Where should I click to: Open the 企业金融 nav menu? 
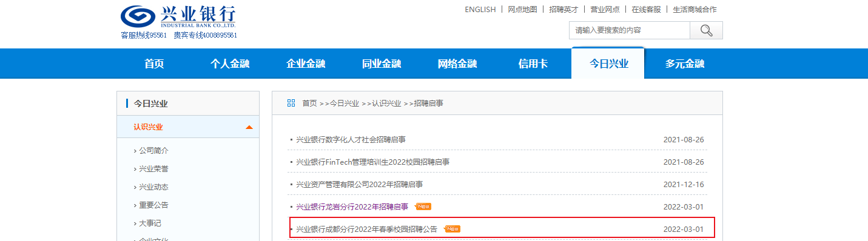click(306, 64)
